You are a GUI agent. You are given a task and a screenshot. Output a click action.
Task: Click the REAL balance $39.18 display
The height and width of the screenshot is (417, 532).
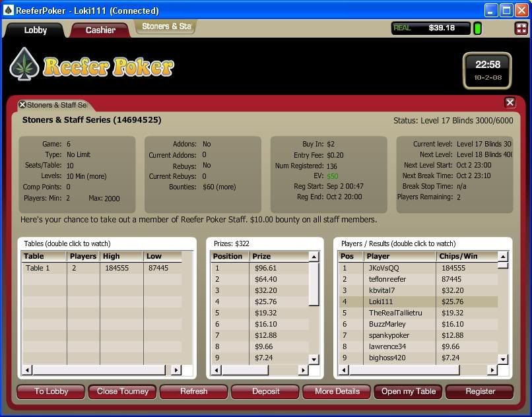coord(431,28)
